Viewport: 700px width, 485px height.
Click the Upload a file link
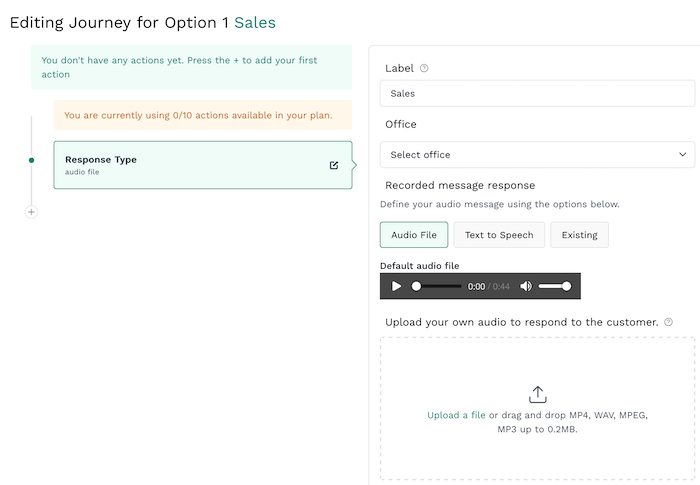coord(456,415)
